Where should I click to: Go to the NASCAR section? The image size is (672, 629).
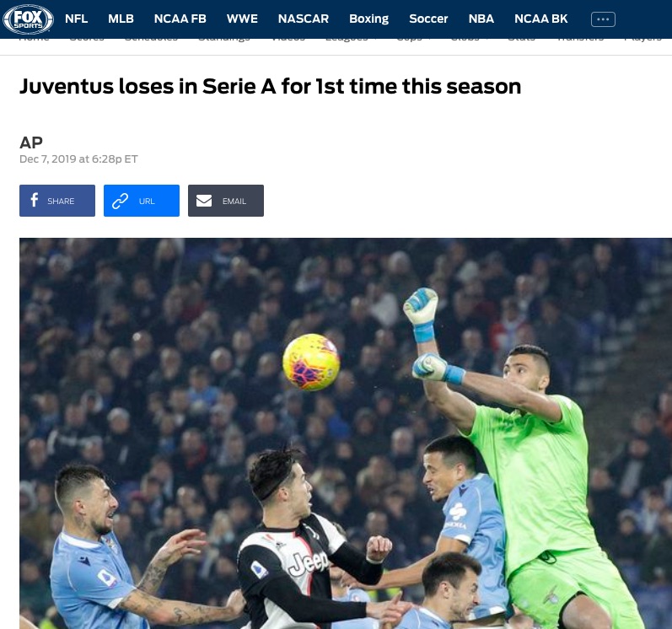304,19
